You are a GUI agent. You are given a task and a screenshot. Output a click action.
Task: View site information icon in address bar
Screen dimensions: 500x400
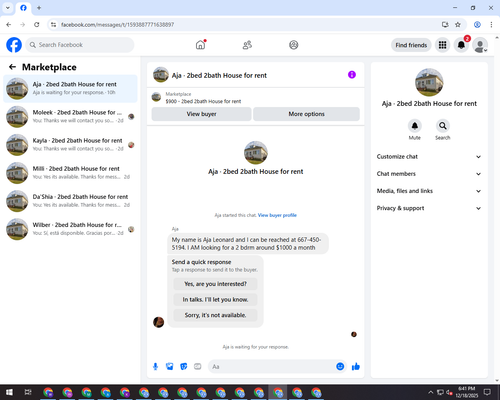coord(53,25)
